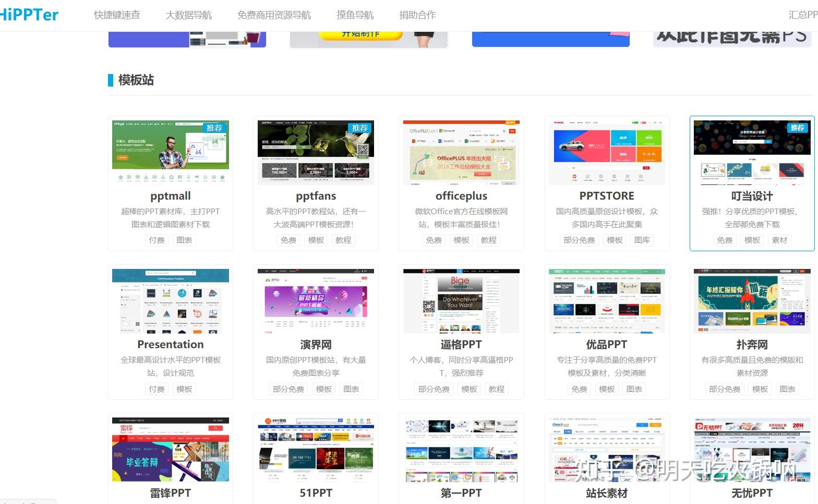This screenshot has height=504, width=818.
Task: Open the pptmall site thumbnail
Action: click(171, 152)
